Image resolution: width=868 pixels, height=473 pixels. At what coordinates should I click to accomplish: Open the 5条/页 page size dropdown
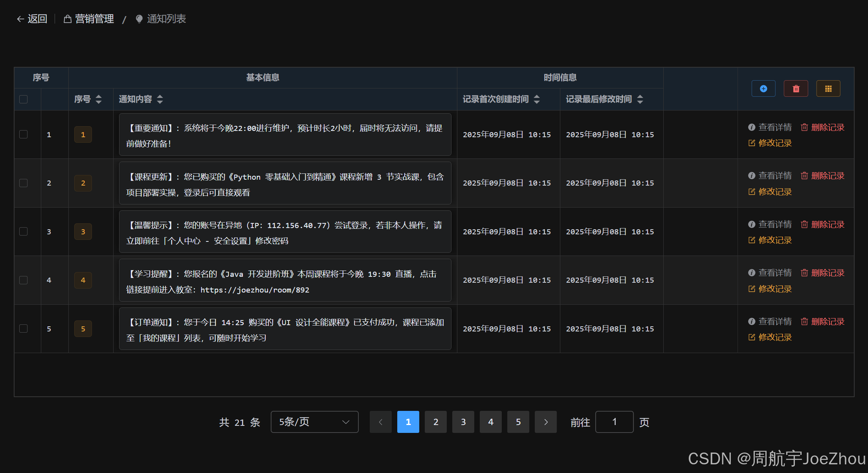(x=314, y=422)
